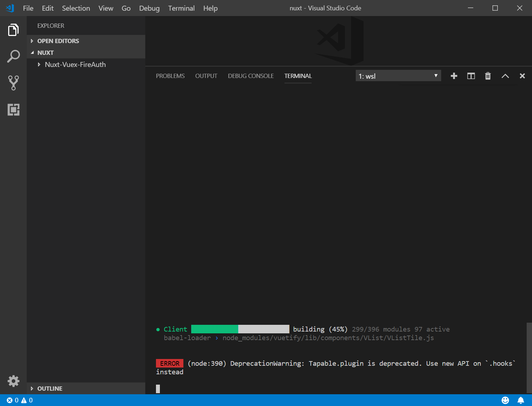Open the Go menu

(126, 8)
